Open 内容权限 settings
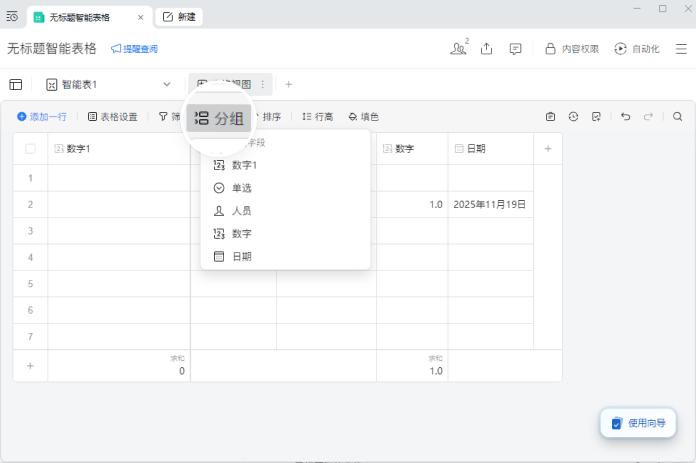The image size is (696, 463). coord(572,49)
